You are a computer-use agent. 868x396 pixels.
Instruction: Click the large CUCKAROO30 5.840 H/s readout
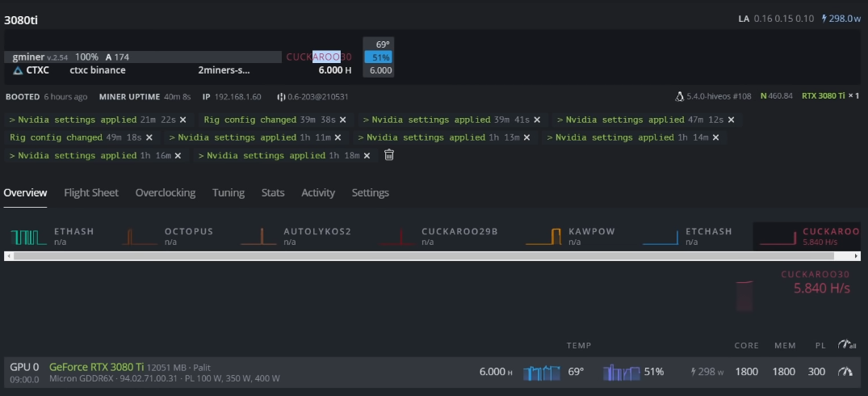click(x=815, y=283)
